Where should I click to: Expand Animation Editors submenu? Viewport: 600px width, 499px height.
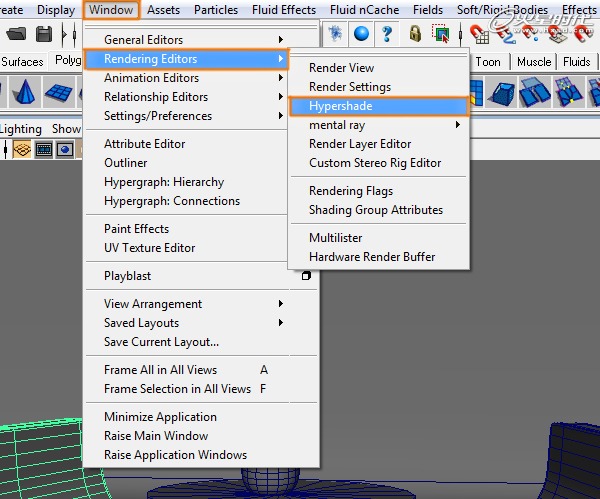tap(186, 78)
